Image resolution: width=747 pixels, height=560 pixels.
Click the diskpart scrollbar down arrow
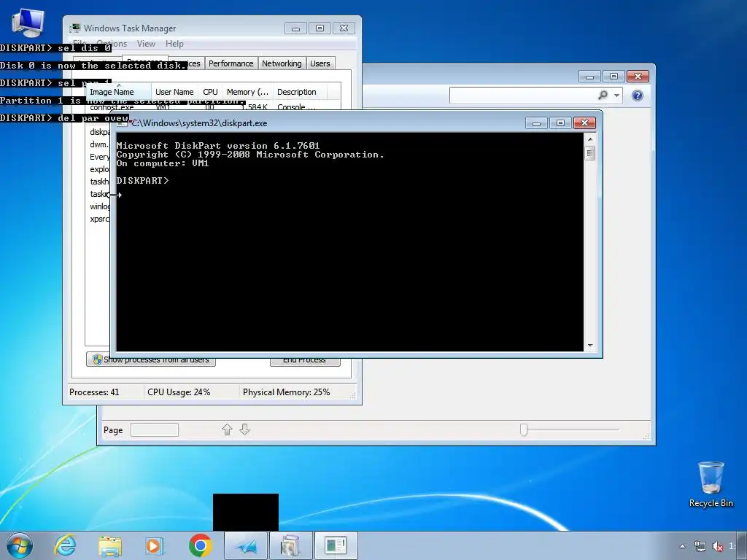click(x=589, y=345)
